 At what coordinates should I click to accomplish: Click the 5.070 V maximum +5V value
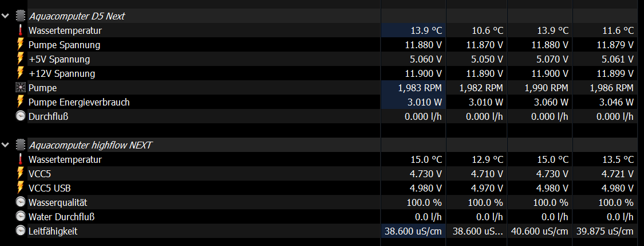pos(552,60)
